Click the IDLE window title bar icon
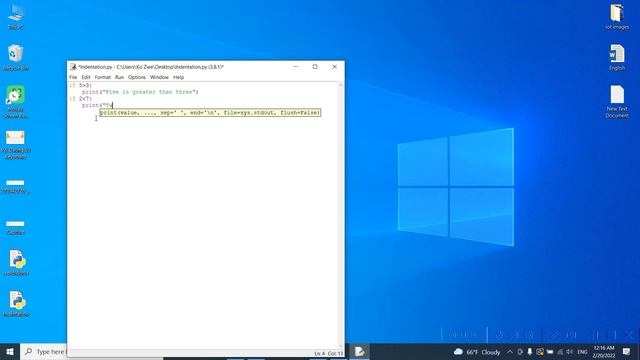This screenshot has width=640, height=360. click(73, 67)
